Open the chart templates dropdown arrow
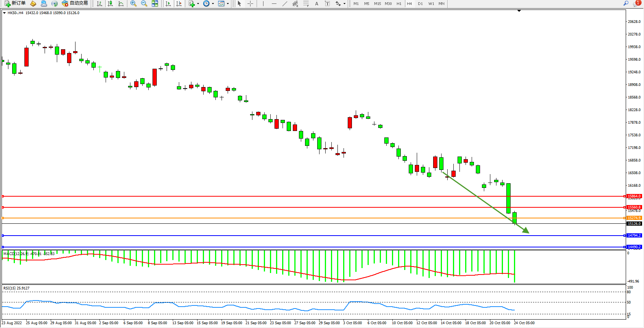Viewport: 644px width, 328px height. click(x=228, y=3)
